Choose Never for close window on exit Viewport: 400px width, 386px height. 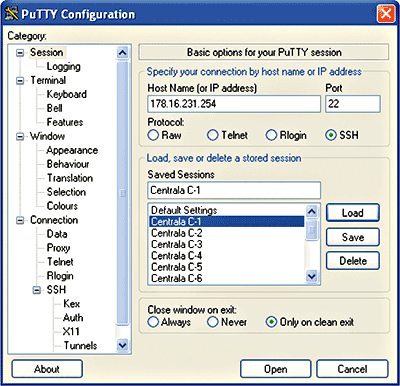point(212,322)
